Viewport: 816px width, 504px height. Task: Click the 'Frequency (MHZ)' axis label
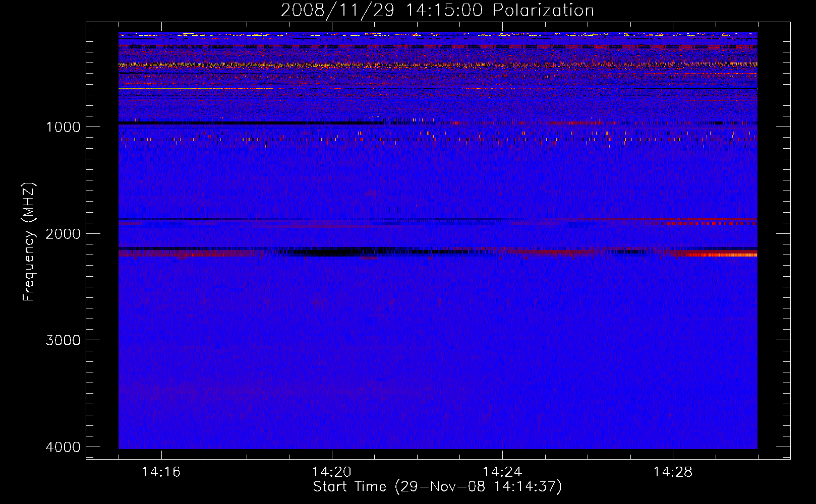29,242
